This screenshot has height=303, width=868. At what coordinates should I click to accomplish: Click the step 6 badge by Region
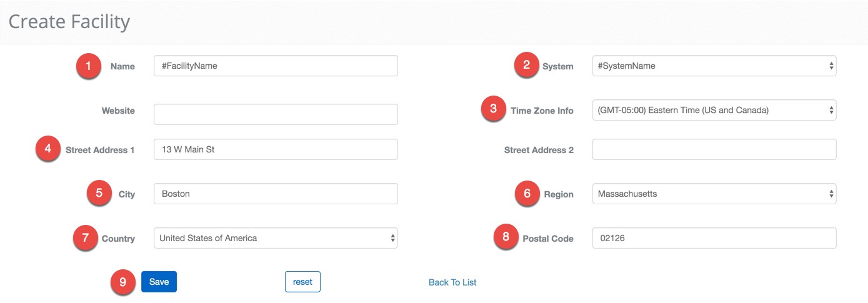tap(527, 194)
